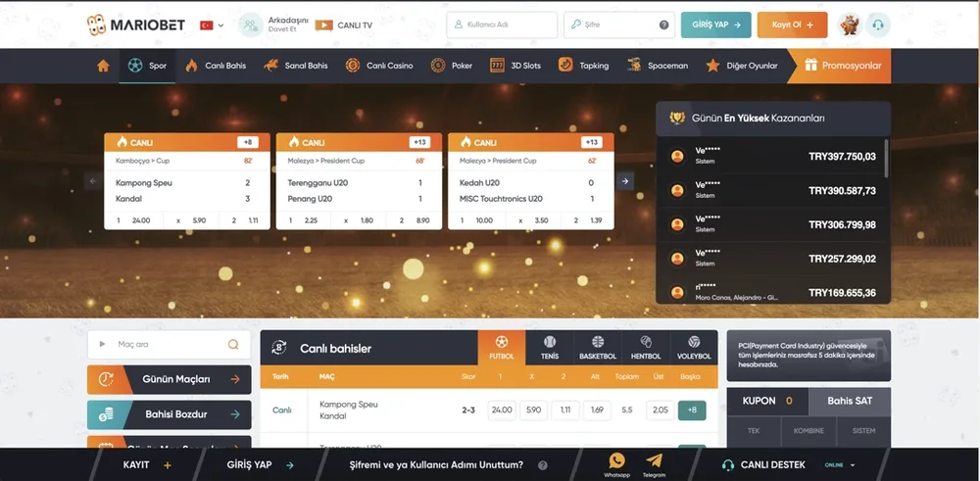Switch to the Basketbol tab
Image resolution: width=980 pixels, height=481 pixels.
pyautogui.click(x=598, y=348)
